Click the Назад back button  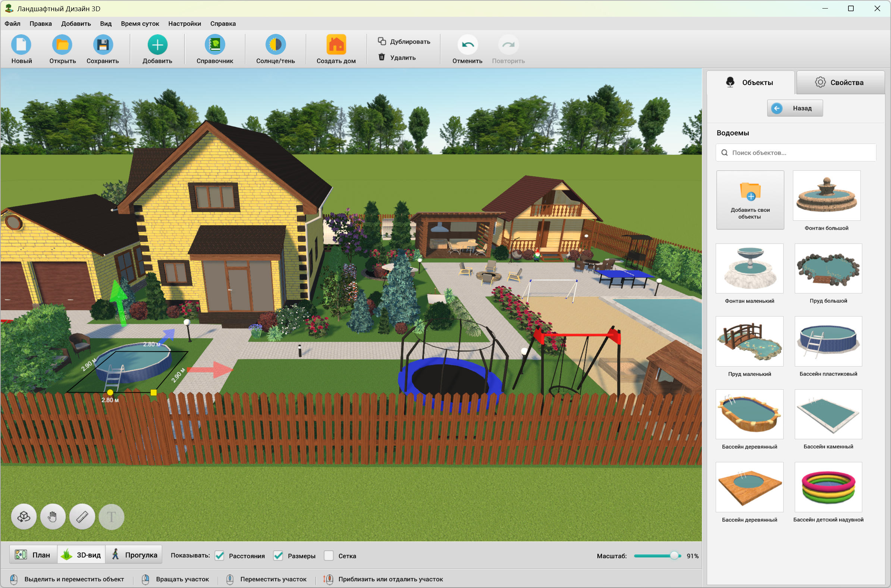[795, 109]
